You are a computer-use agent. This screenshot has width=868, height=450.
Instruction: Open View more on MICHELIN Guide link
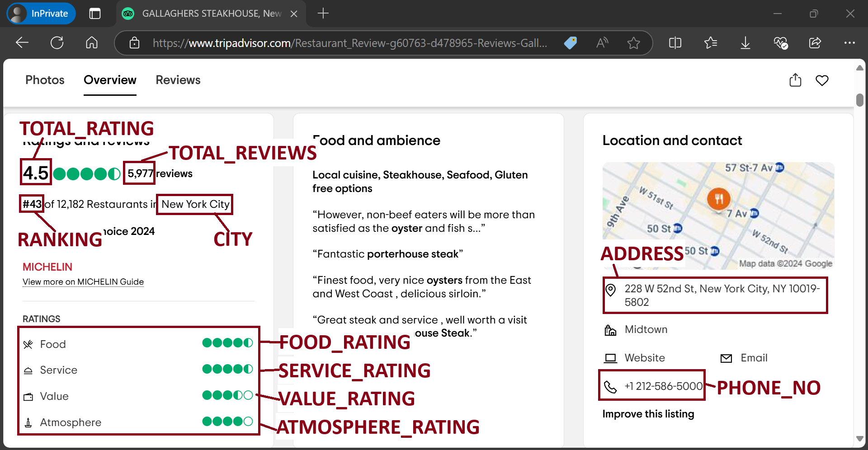pos(83,281)
